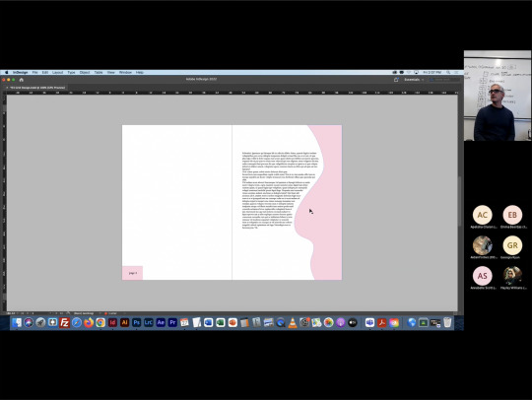Click the Spotlight search menu bar icon

[448, 72]
